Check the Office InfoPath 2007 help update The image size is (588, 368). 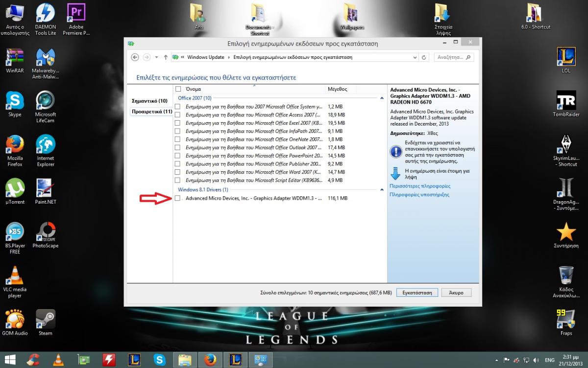tap(177, 131)
